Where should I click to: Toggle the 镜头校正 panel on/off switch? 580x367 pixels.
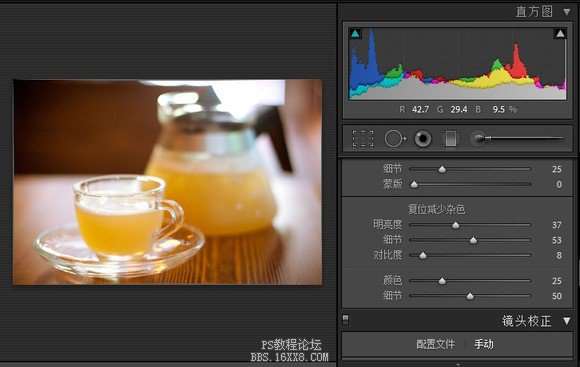tap(345, 319)
